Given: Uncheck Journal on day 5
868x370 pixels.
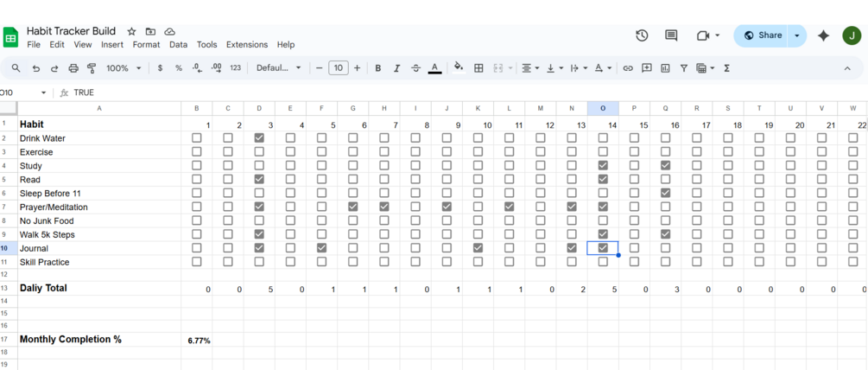Looking at the screenshot, I should pos(321,248).
